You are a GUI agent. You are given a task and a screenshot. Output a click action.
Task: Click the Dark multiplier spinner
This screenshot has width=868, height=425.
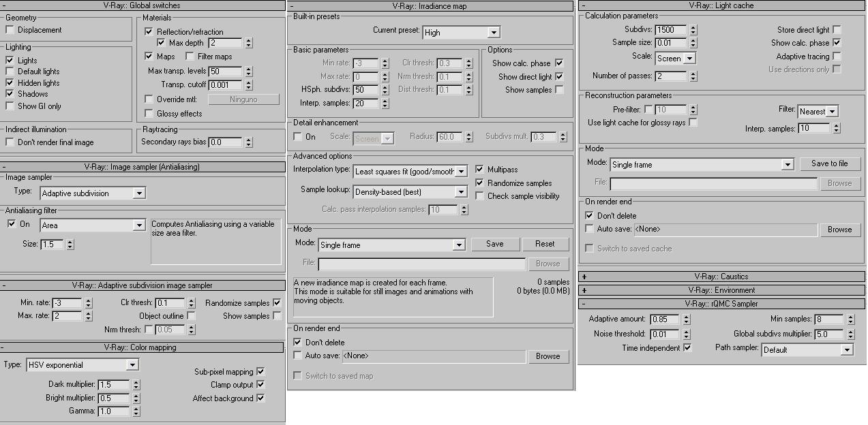[136, 385]
